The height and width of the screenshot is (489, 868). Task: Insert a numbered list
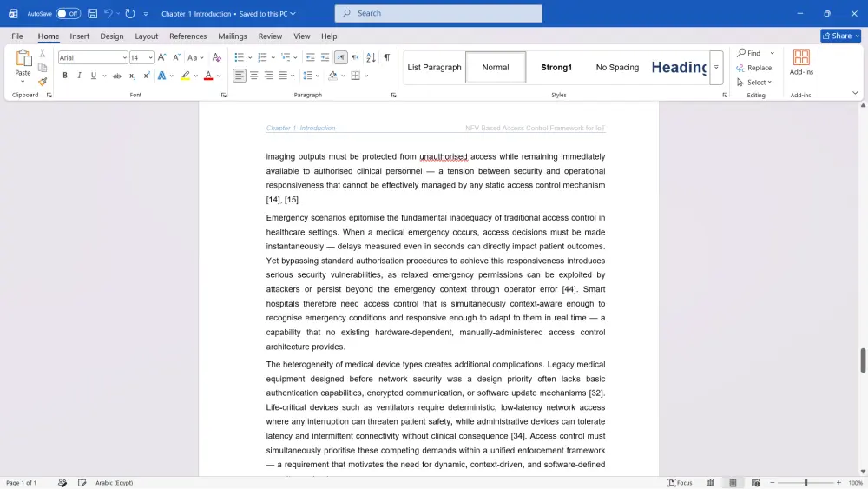tap(262, 57)
